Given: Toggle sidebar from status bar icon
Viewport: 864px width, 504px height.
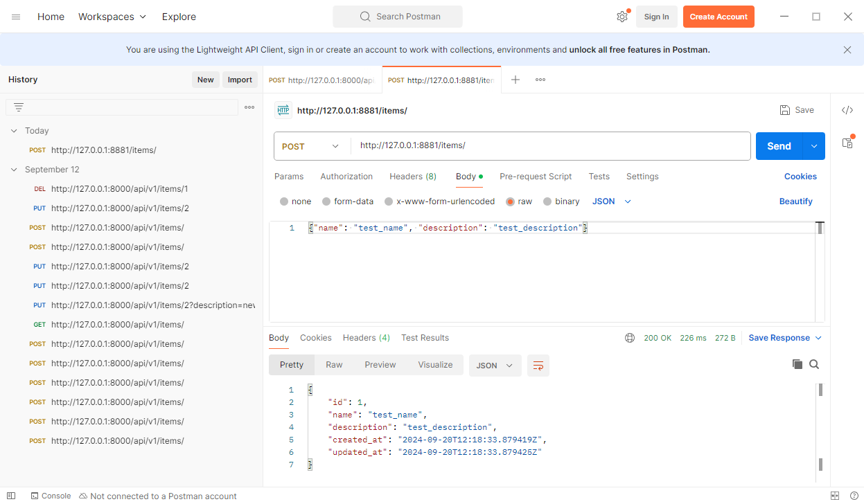Looking at the screenshot, I should pos(11,496).
